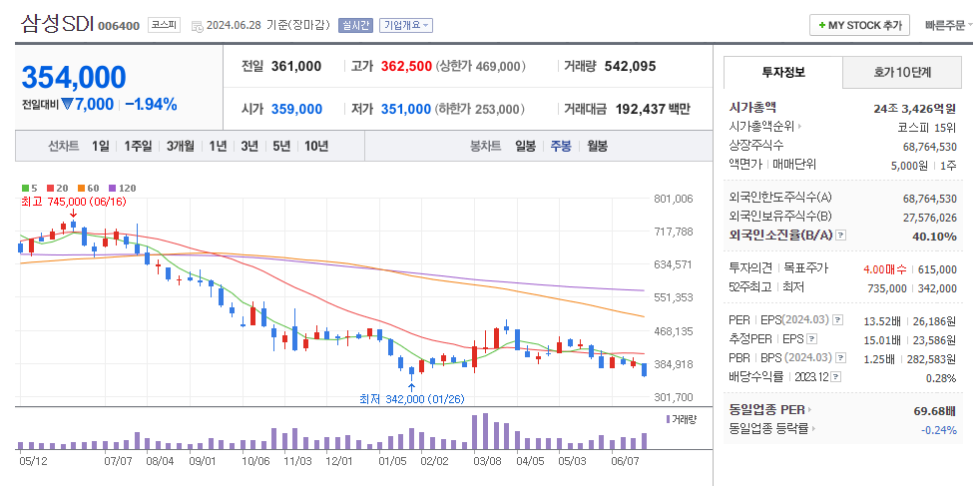Click the 삼성SDI stock name heading

point(57,24)
